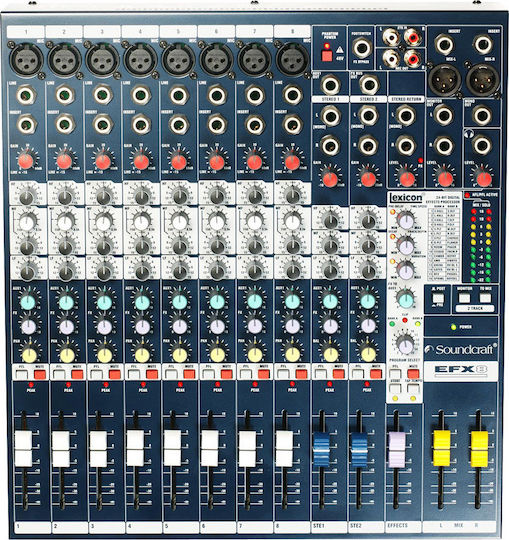Grab the channel 5 white fader
Viewport: 509px width, 540px height.
point(172,448)
